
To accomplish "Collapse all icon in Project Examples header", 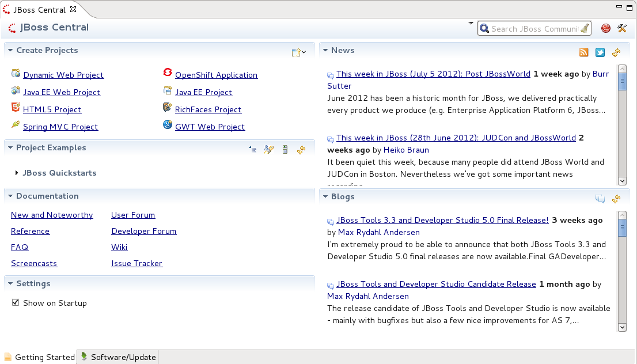I will (x=253, y=150).
